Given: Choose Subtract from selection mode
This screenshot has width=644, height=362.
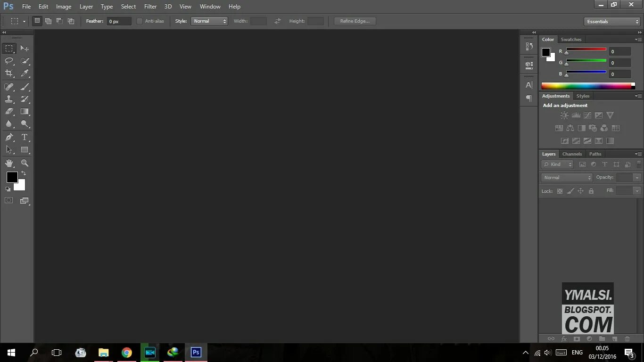Looking at the screenshot, I should 59,21.
